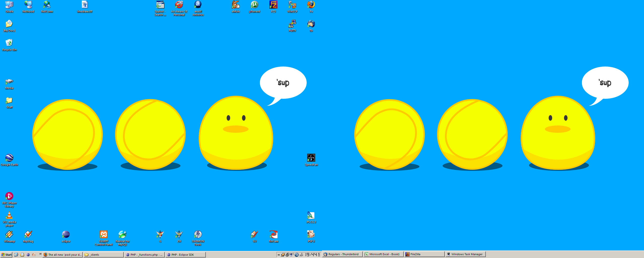The image size is (644, 258).
Task: Open the DAEMON Tools shortcut
Action: [198, 238]
